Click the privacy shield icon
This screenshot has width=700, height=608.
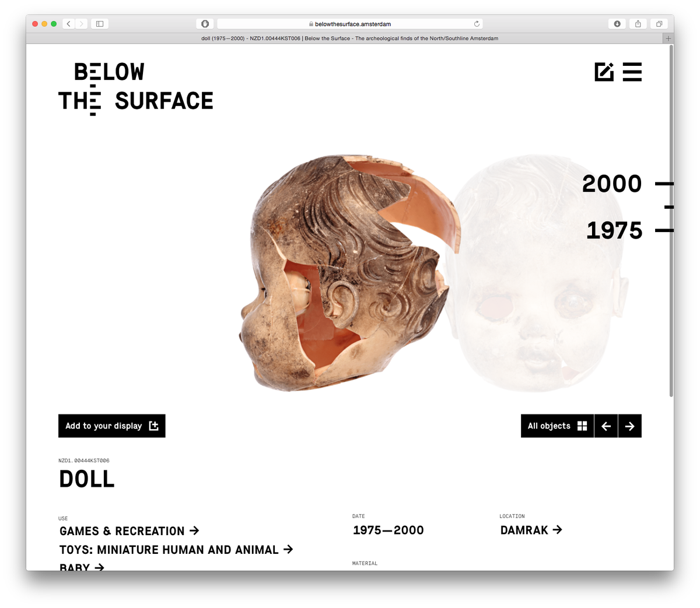pyautogui.click(x=205, y=24)
